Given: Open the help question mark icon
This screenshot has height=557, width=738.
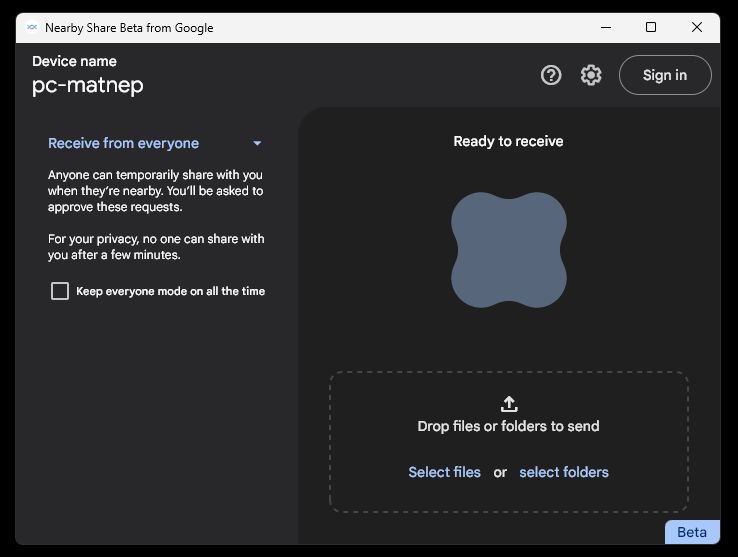Looking at the screenshot, I should pos(551,75).
